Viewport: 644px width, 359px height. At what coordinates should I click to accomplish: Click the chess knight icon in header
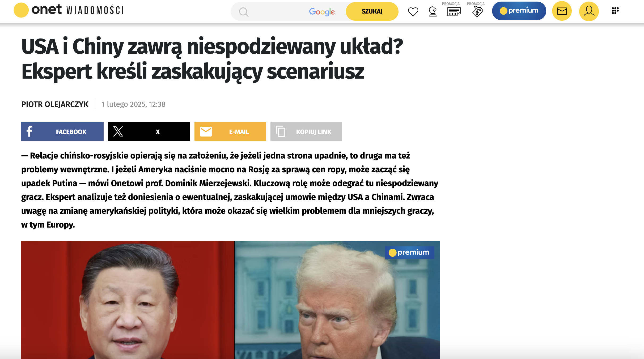point(433,11)
